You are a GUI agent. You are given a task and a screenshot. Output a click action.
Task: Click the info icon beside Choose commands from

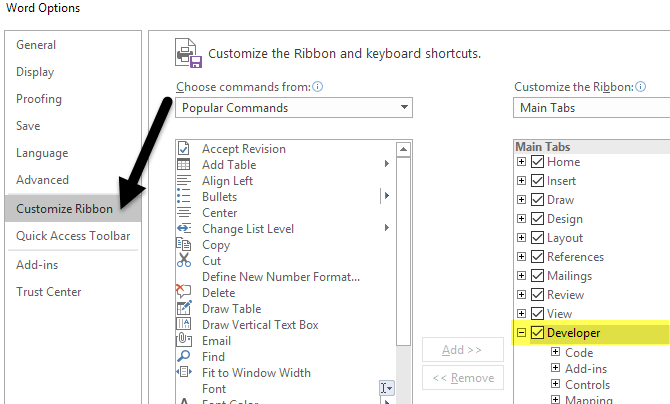click(x=317, y=87)
